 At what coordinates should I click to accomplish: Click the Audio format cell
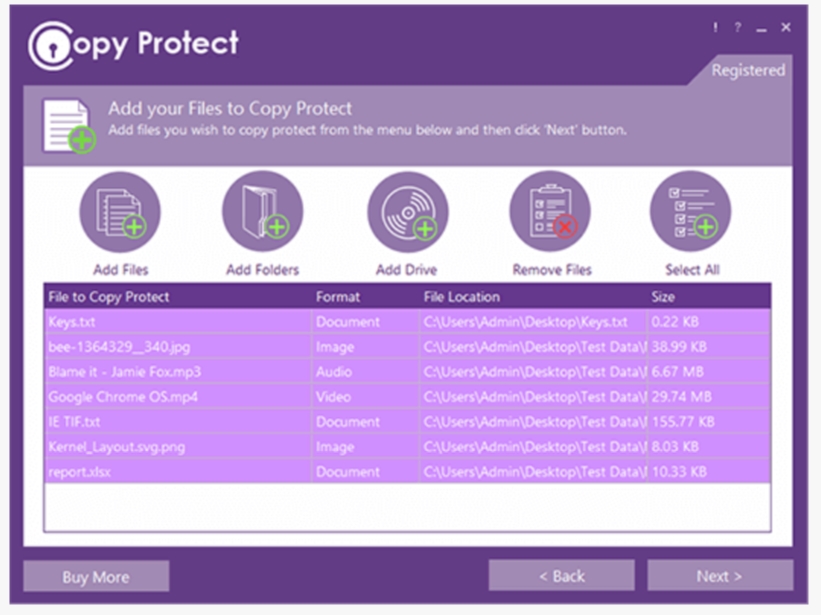pyautogui.click(x=366, y=372)
